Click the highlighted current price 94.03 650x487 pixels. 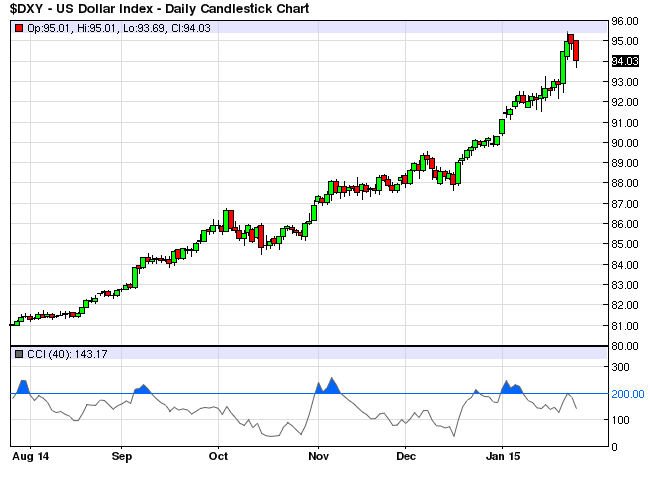point(625,61)
